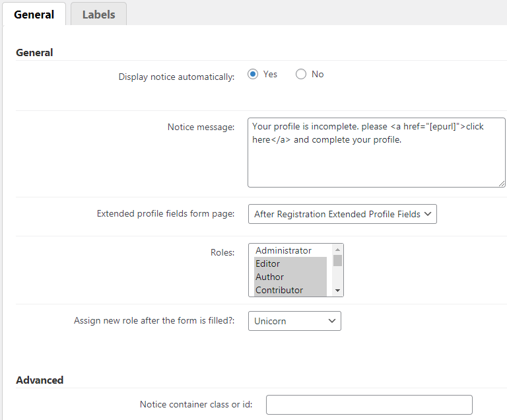Select Contributor in the Roles list

click(290, 290)
